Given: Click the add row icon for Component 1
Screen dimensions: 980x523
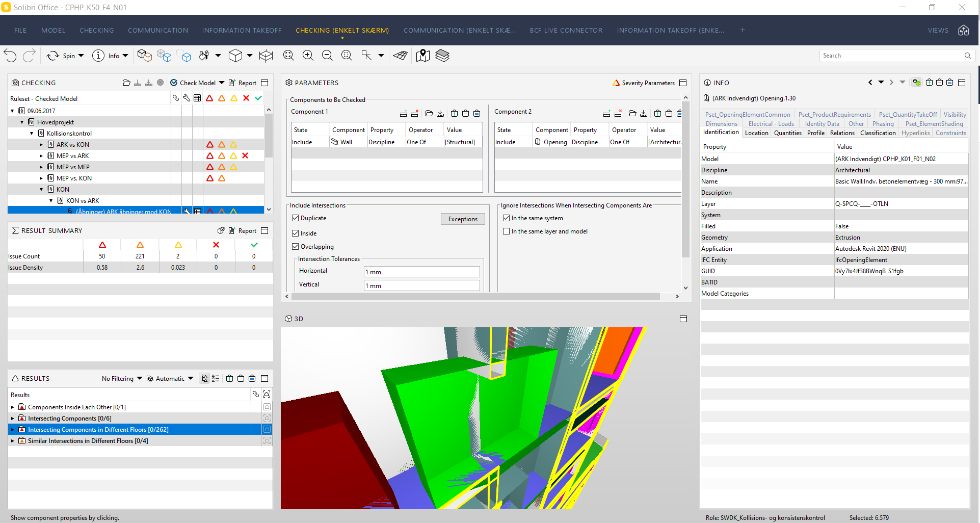Looking at the screenshot, I should pyautogui.click(x=404, y=113).
